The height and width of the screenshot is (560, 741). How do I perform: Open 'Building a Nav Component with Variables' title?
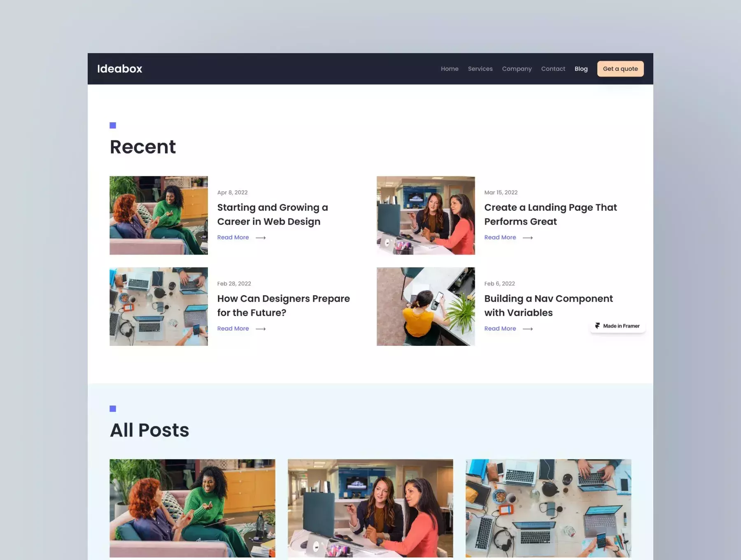pyautogui.click(x=548, y=306)
